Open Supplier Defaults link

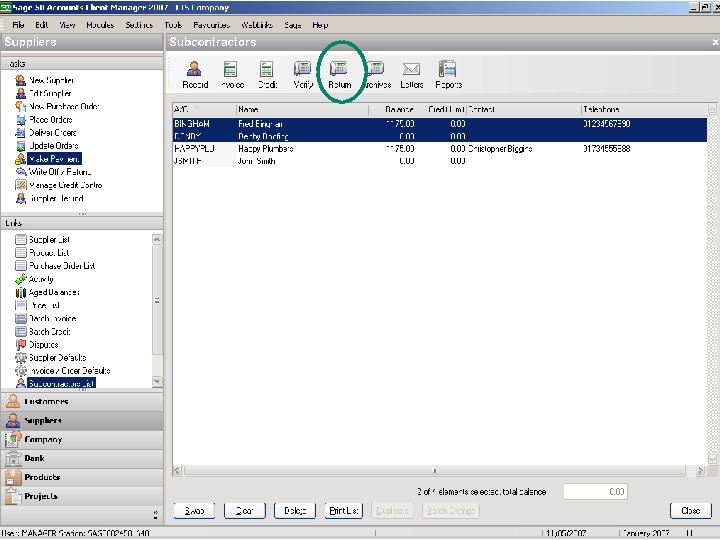51,358
